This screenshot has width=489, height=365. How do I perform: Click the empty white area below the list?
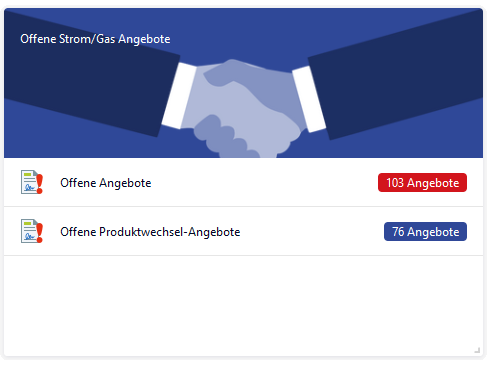pos(243,305)
